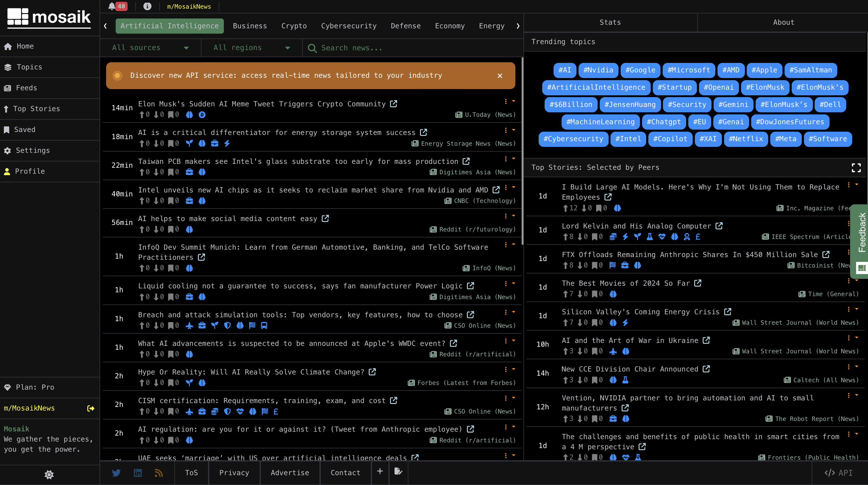Switch to the Cybersecurity category tab
This screenshot has height=485, width=868.
coord(349,26)
